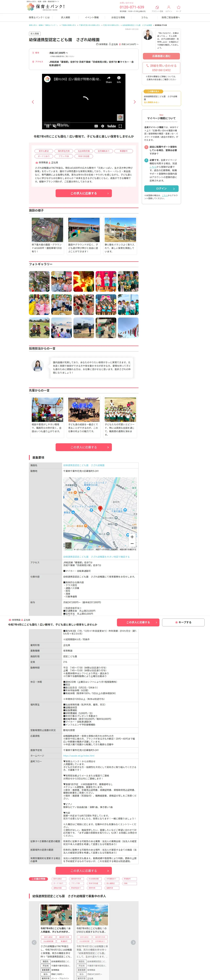Viewport: 210px width, 980px height.
Task: Click the teal ログイン button in sidebar
Action: [x=161, y=188]
